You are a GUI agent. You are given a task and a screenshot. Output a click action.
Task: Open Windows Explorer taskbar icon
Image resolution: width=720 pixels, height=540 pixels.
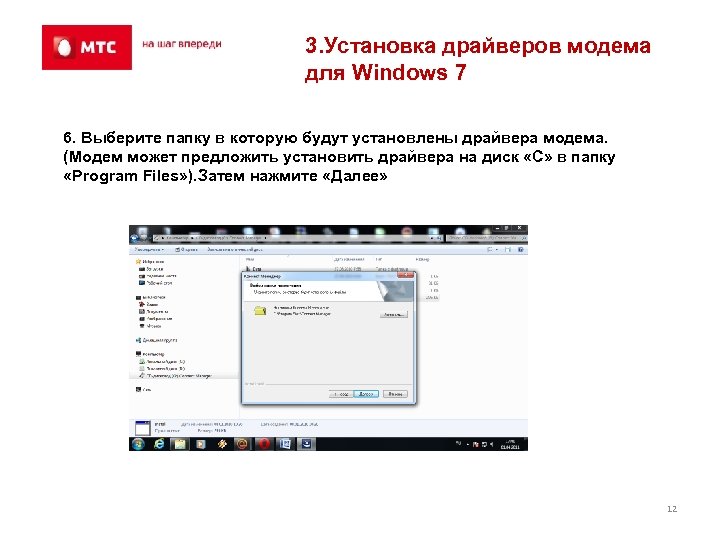180,444
